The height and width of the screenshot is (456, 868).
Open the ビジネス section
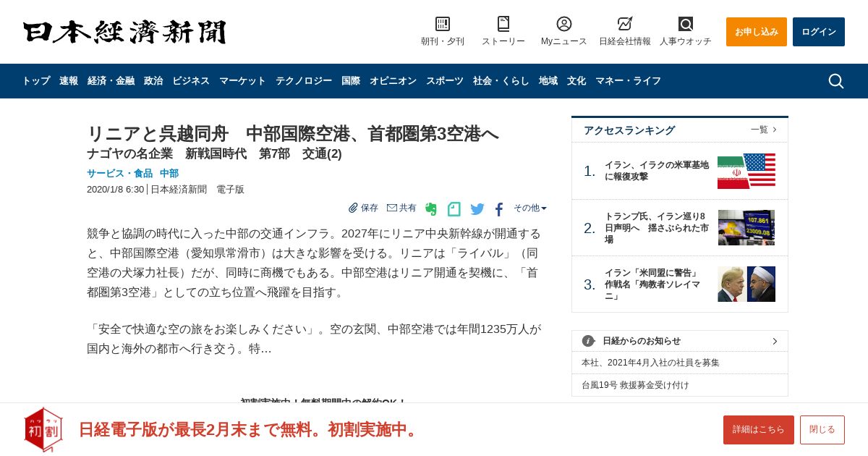point(191,81)
